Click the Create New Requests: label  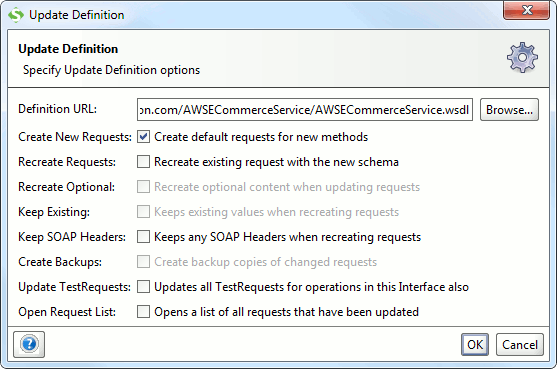(x=75, y=137)
